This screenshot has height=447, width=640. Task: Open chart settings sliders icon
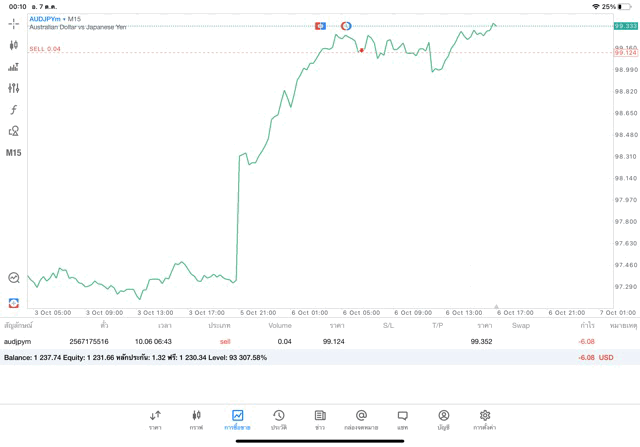tap(14, 89)
